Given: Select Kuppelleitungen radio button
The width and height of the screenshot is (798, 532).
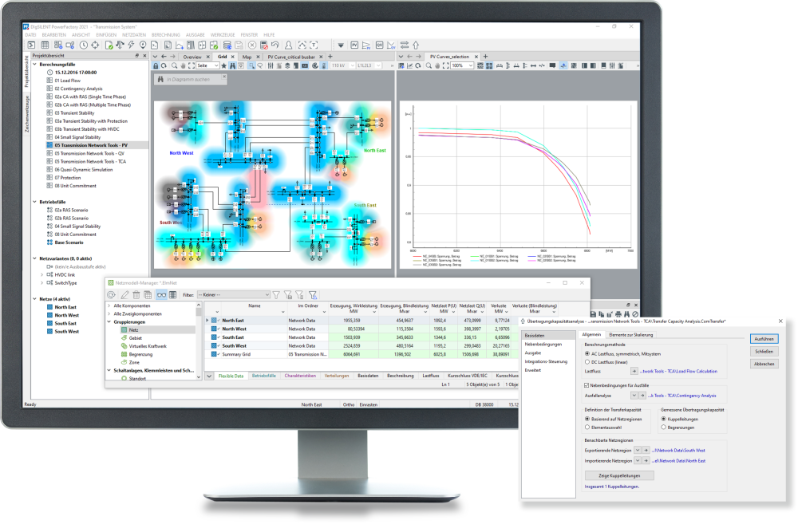Looking at the screenshot, I should click(x=664, y=419).
